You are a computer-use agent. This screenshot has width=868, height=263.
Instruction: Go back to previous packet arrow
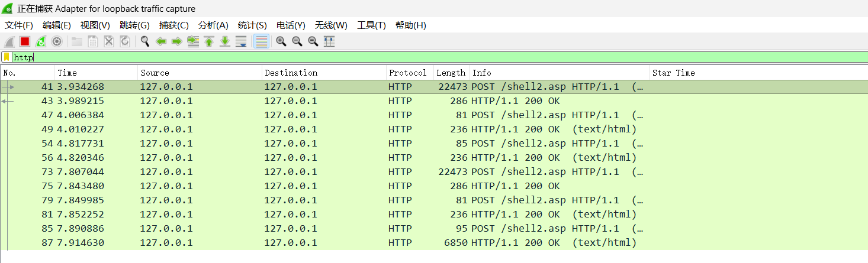tap(160, 41)
